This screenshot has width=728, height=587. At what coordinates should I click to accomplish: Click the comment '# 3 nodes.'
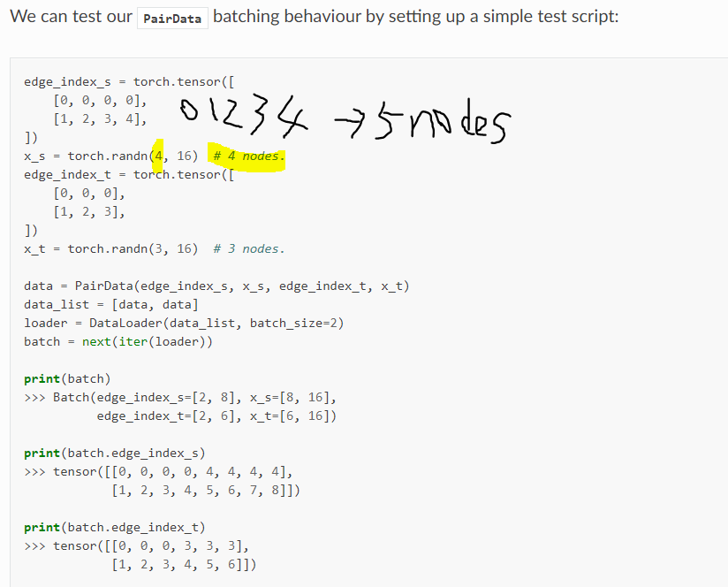pyautogui.click(x=248, y=249)
